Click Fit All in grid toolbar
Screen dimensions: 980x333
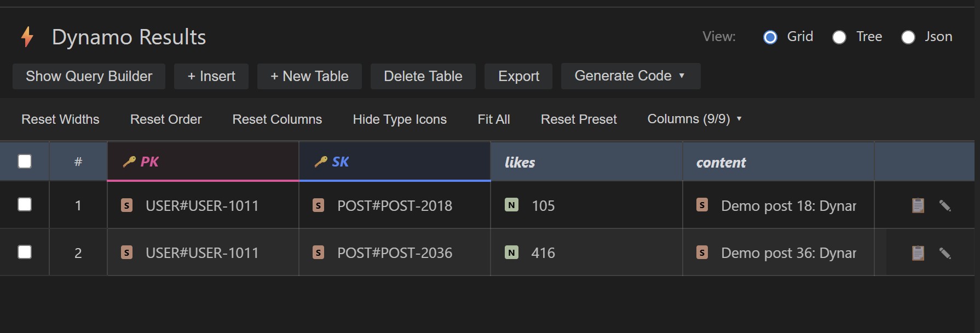[494, 119]
